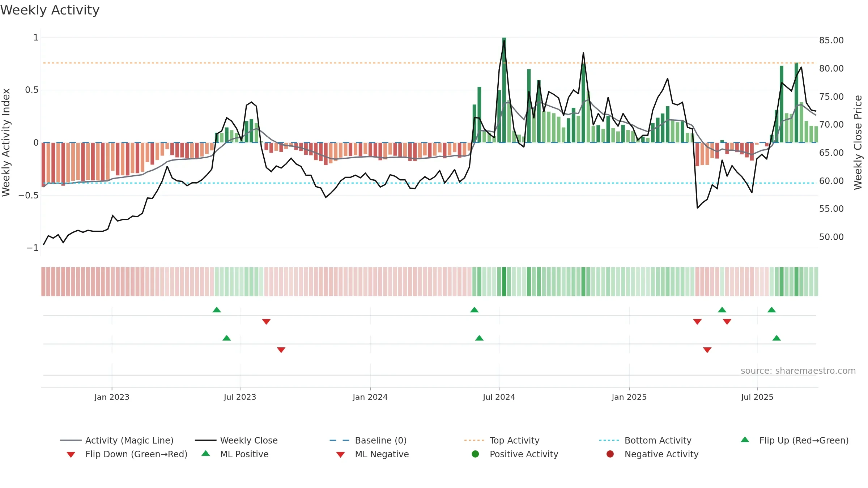The image size is (868, 488).
Task: Toggle Activity (Magic Line) legend entry
Action: (117, 440)
